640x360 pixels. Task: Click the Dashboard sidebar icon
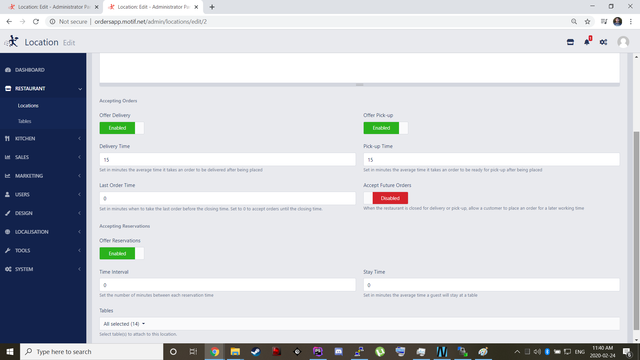click(x=8, y=70)
